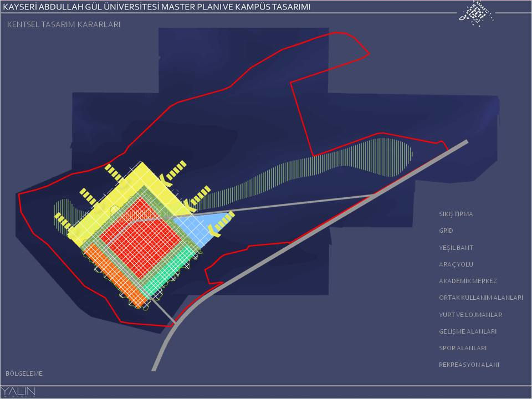Click the GELİŞME ALANLARI legend item
This screenshot has width=532, height=399.
467,331
